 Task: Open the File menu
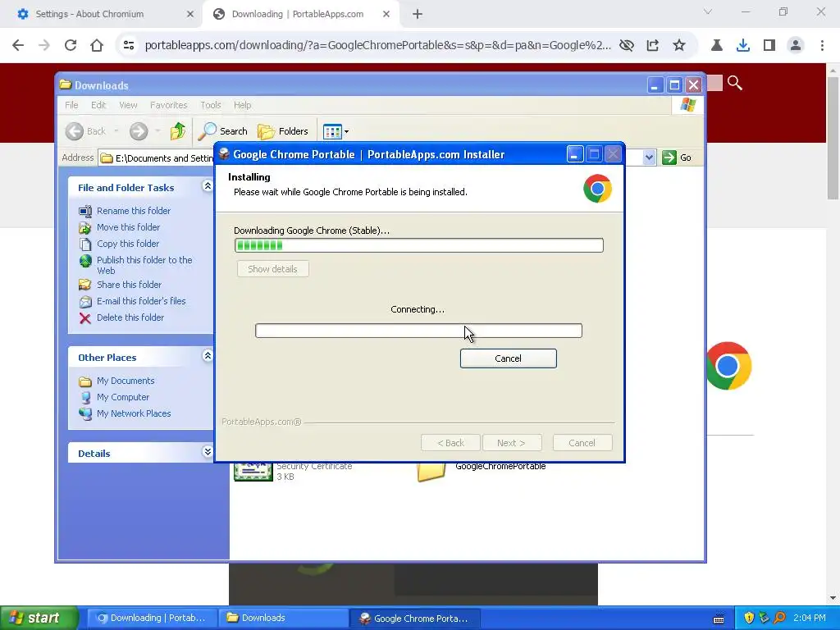pyautogui.click(x=71, y=105)
